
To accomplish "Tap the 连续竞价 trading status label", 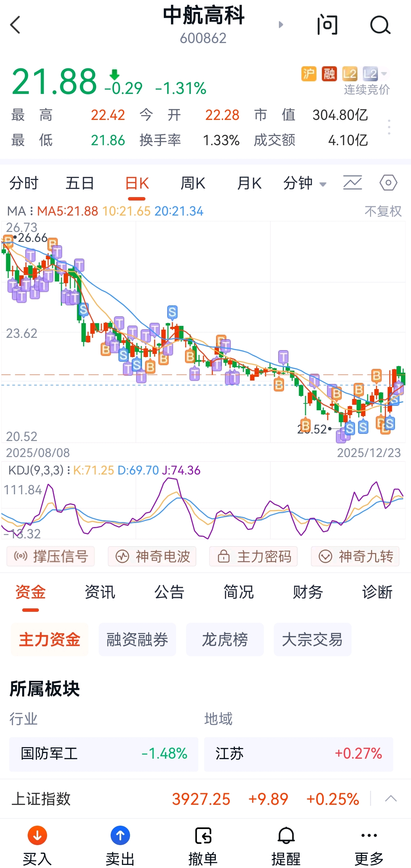I will click(367, 90).
